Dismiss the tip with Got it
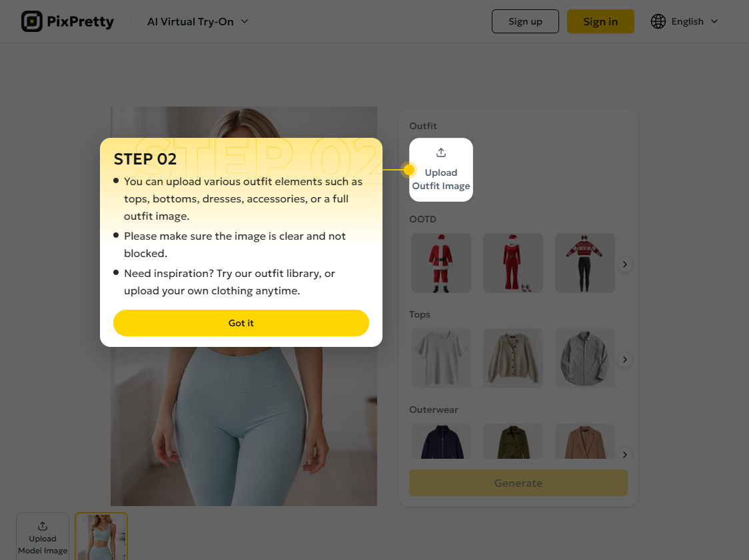This screenshot has width=749, height=560. (x=241, y=323)
